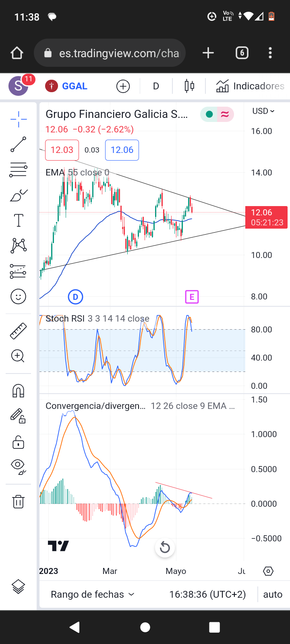The width and height of the screenshot is (290, 644).
Task: Change the D timeframe interval
Action: click(156, 86)
